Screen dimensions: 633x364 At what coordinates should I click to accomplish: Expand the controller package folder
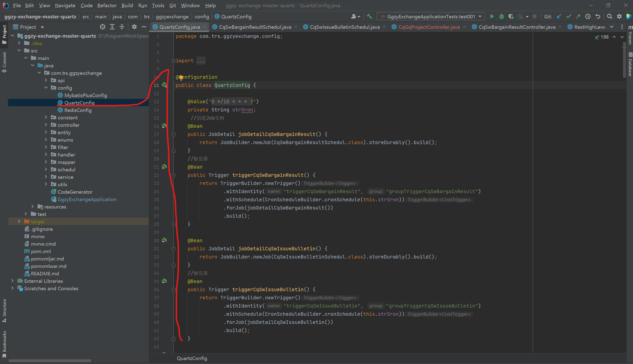pos(46,125)
